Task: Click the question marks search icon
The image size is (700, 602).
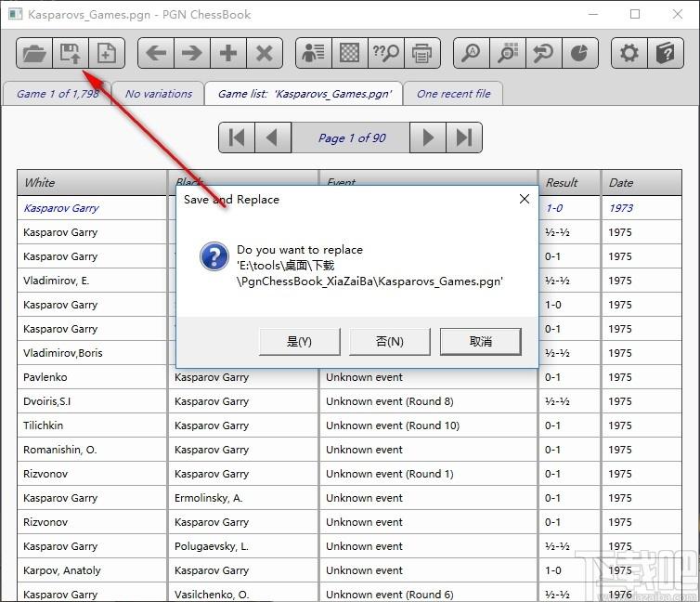Action: click(386, 53)
